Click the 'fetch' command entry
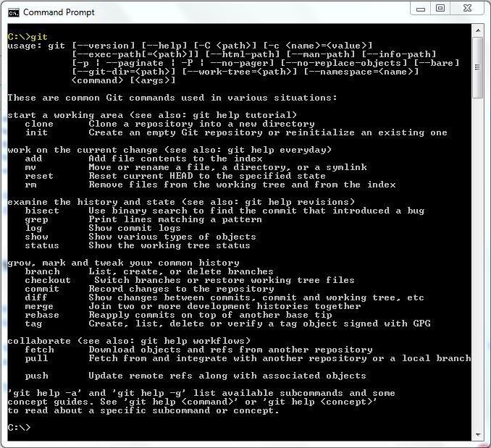Screen dimensions: 491x448 [39, 350]
